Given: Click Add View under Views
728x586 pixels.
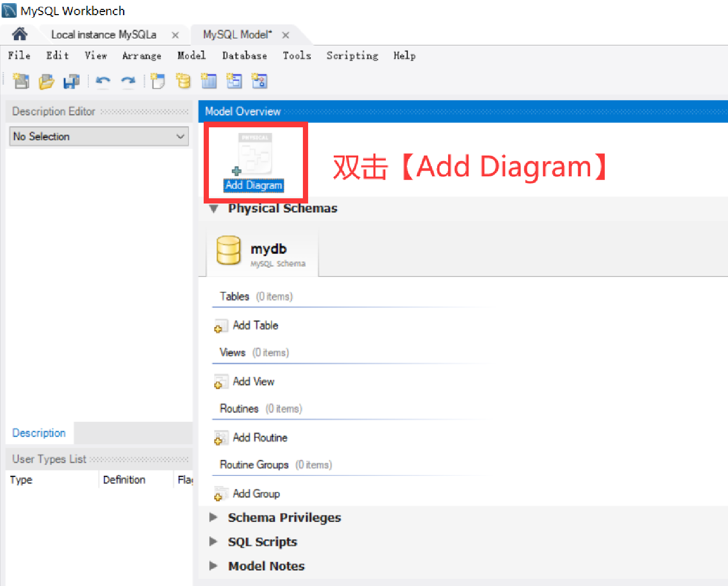Looking at the screenshot, I should tap(254, 381).
